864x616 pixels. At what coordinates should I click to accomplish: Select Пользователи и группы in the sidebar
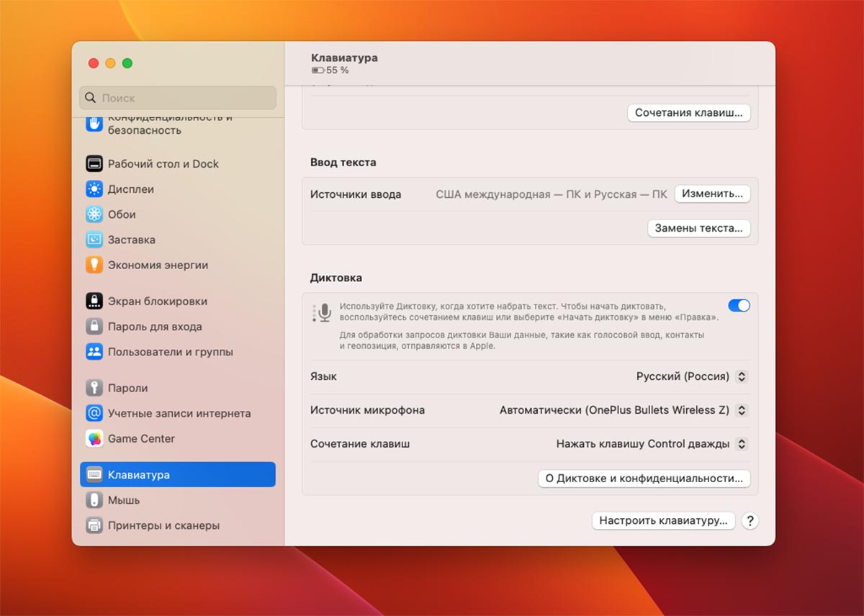(177, 352)
